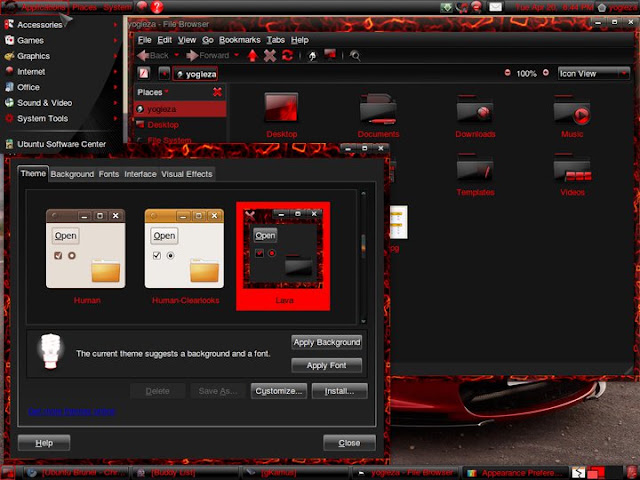The image size is (640, 480).
Task: Click the theme list scrollbar handle
Action: click(363, 245)
